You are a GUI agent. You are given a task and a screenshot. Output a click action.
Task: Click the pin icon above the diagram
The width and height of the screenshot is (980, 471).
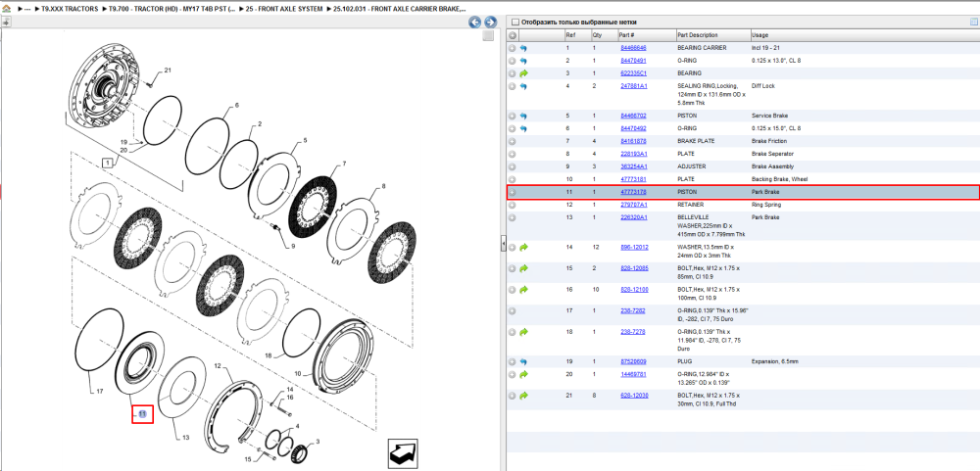(6, 23)
